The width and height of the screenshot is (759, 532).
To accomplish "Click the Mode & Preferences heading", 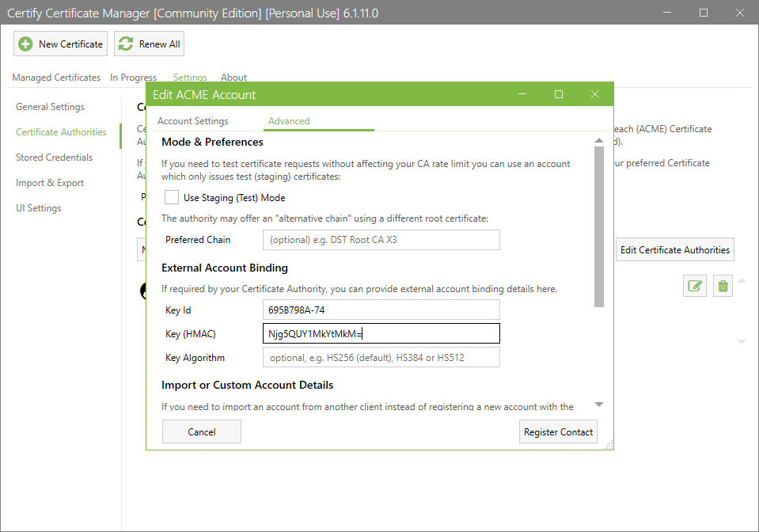I will 212,142.
